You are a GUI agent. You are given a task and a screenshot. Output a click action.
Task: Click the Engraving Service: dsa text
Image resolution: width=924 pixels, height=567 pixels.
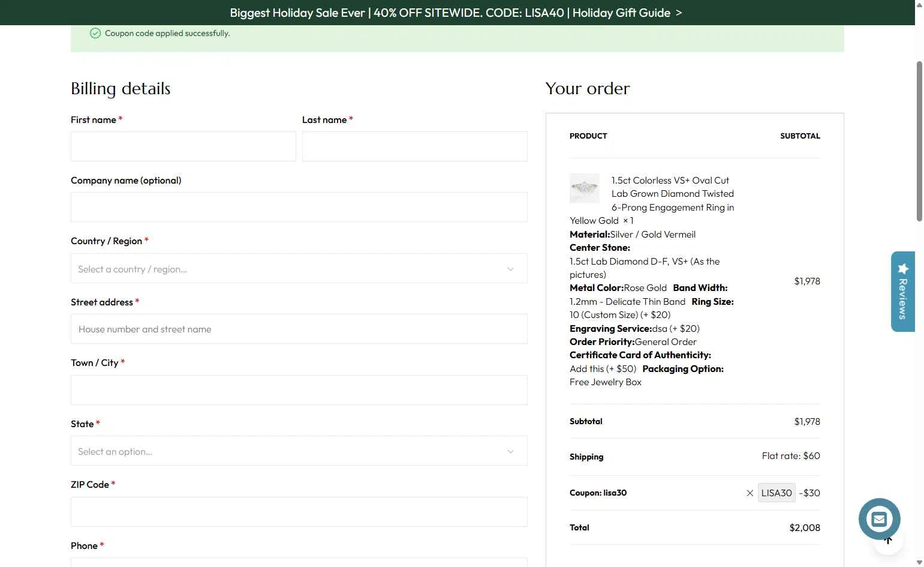coord(634,328)
